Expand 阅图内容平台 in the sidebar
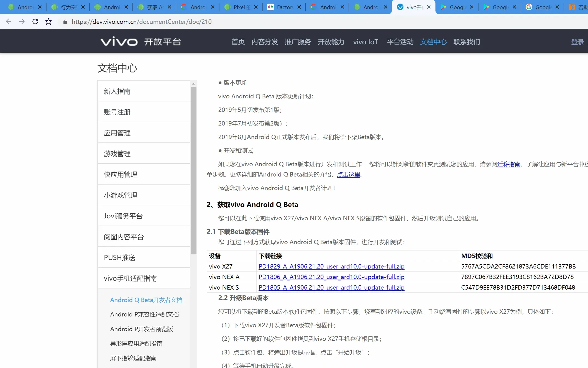 pyautogui.click(x=144, y=237)
